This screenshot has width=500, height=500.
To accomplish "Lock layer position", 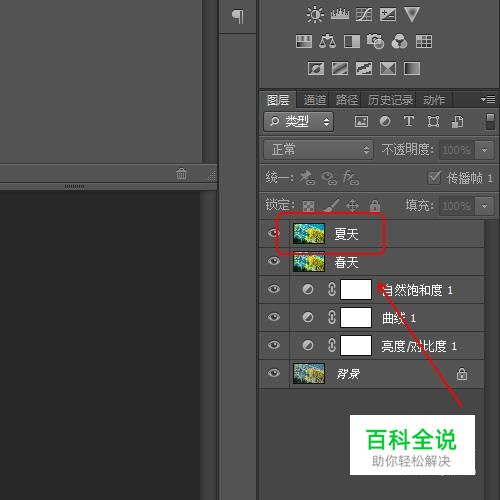I will (352, 205).
